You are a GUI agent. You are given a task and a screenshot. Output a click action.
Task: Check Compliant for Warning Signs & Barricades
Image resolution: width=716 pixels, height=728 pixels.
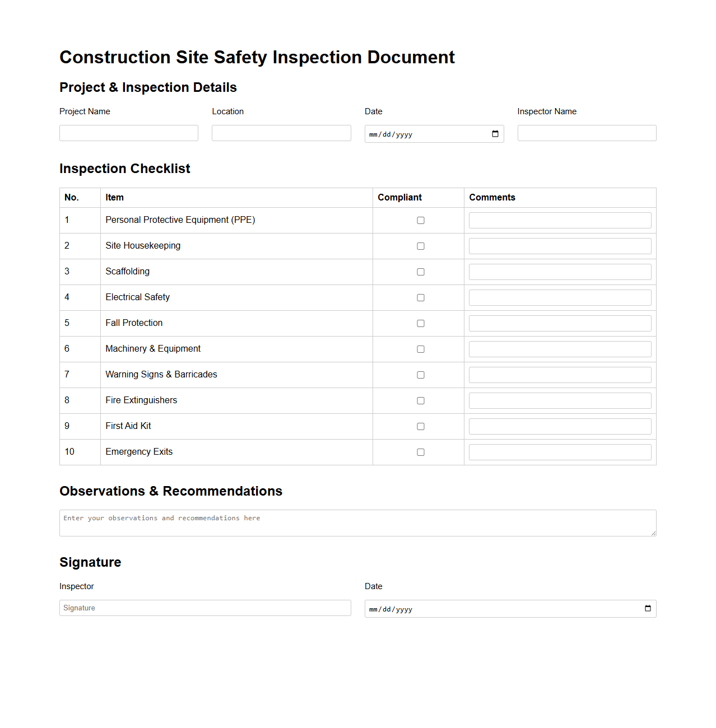click(420, 375)
